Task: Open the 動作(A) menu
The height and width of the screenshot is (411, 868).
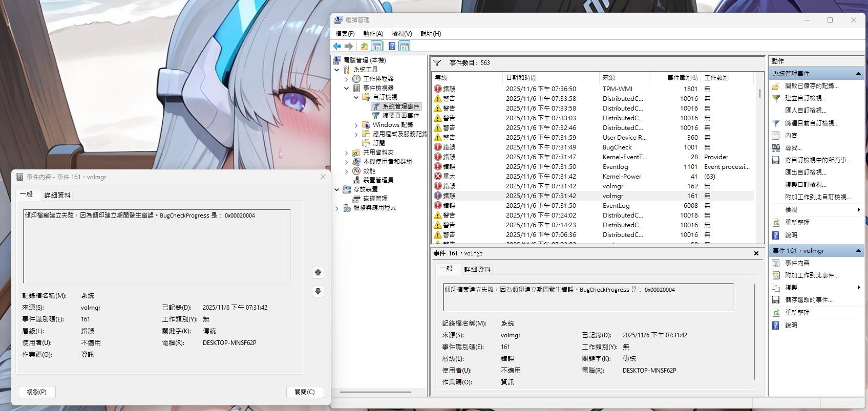Action: click(373, 33)
